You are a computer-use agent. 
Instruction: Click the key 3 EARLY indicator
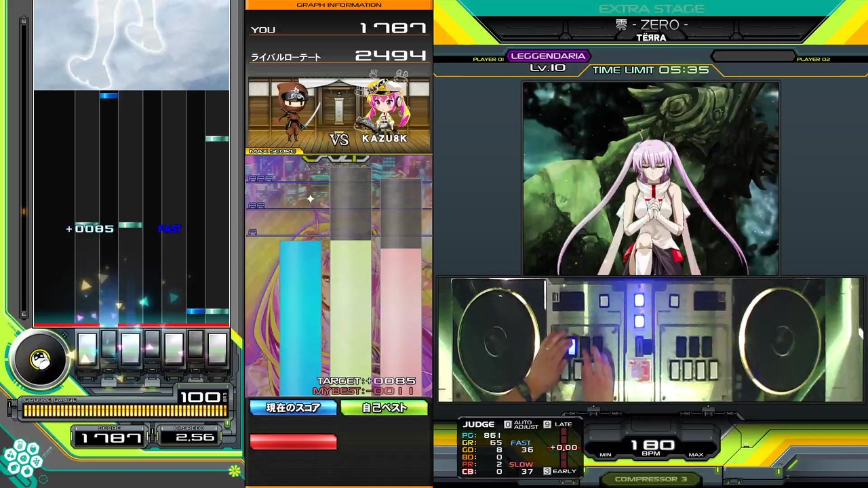(x=560, y=471)
